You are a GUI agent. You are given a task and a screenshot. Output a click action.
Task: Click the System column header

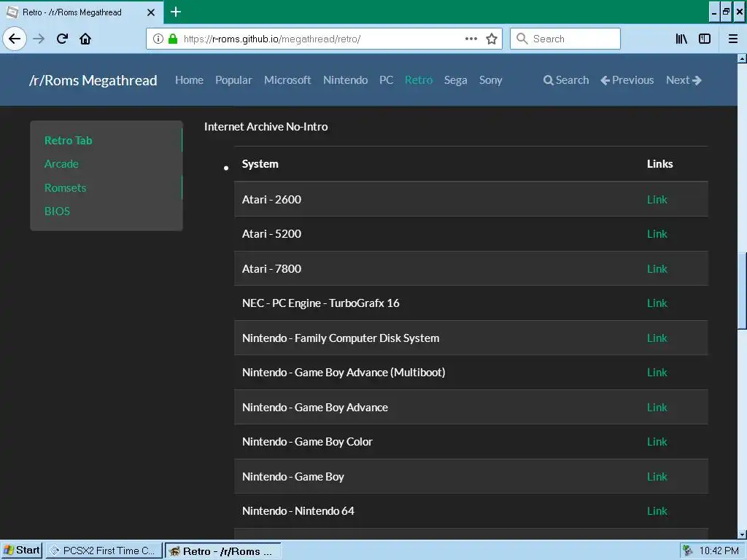click(260, 164)
